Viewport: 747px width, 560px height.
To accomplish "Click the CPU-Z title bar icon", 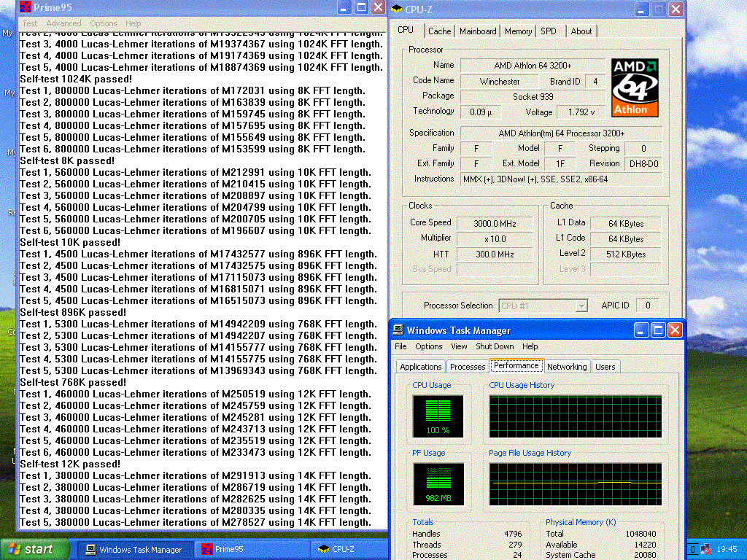I will (x=396, y=9).
